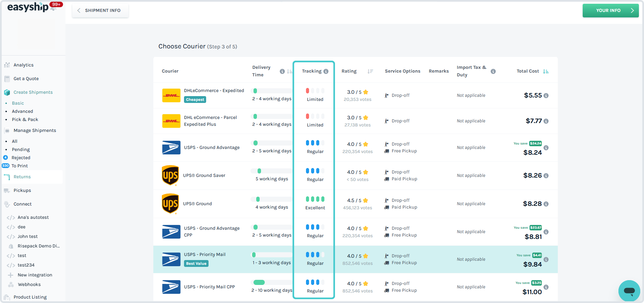Image resolution: width=644 pixels, height=303 pixels.
Task: Select Create Shipments in sidebar
Action: click(33, 92)
